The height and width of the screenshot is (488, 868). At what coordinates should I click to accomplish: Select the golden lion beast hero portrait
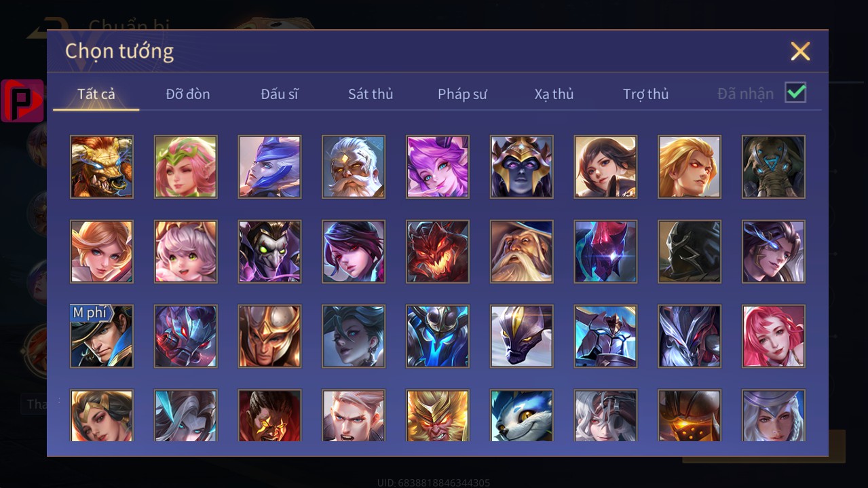(x=102, y=167)
